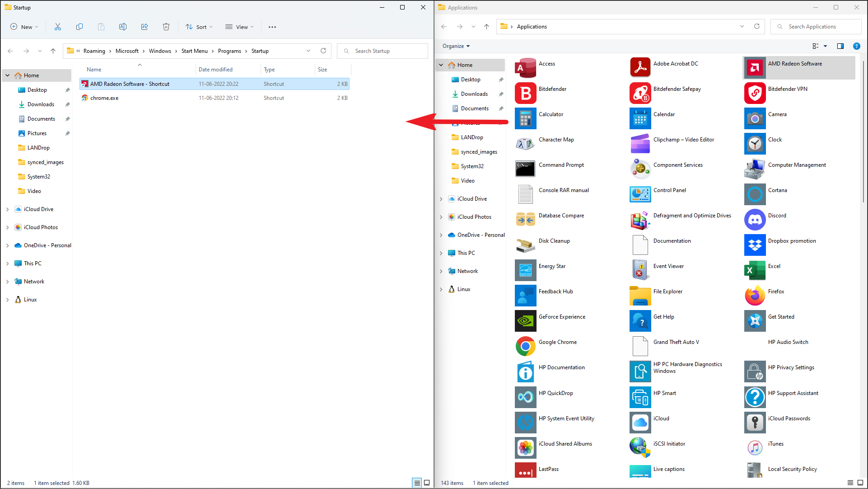Switch Applications window to large icons view
Viewport: 868px width, 489px height.
pyautogui.click(x=860, y=483)
